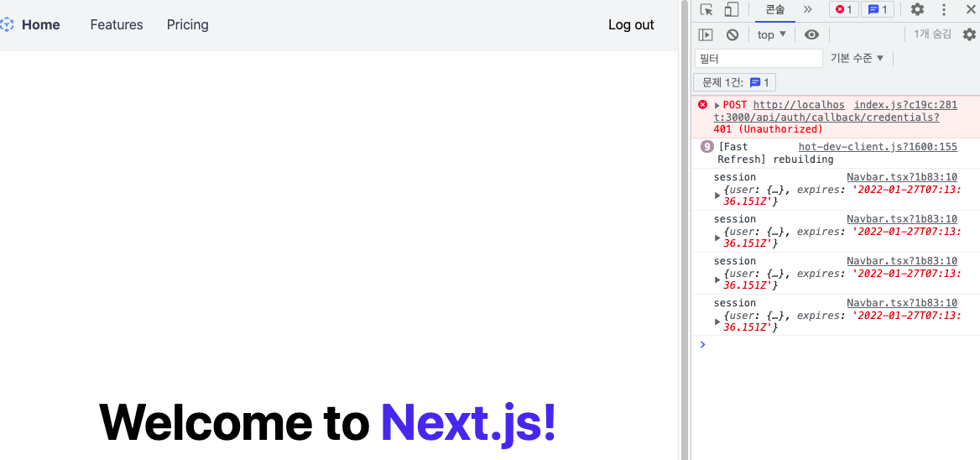Open second Navbar.tsx?1b83:10 source link

pyautogui.click(x=902, y=219)
